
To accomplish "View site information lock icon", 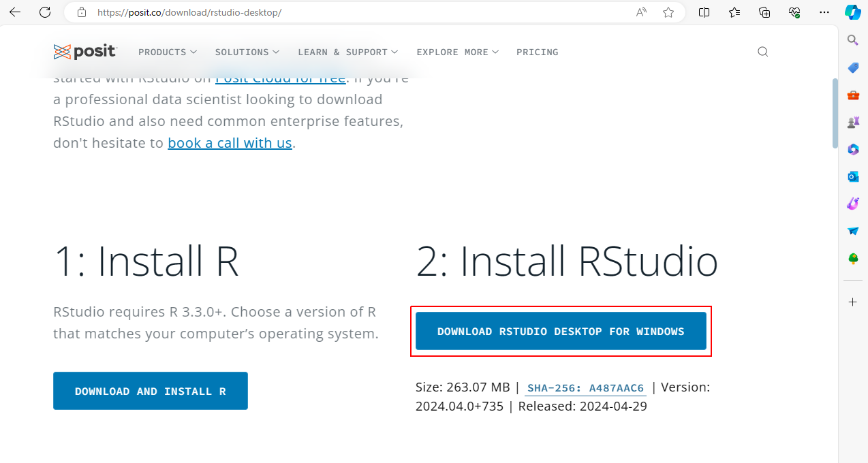I will (x=82, y=12).
